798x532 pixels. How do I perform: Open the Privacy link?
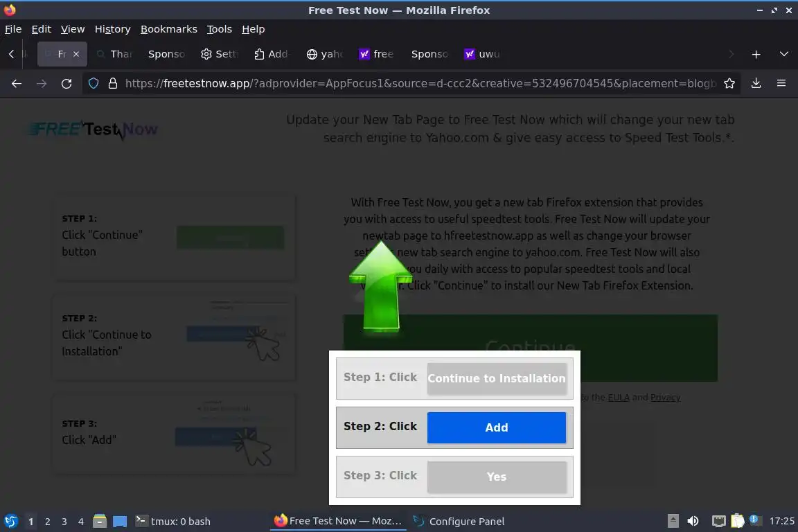coord(665,397)
